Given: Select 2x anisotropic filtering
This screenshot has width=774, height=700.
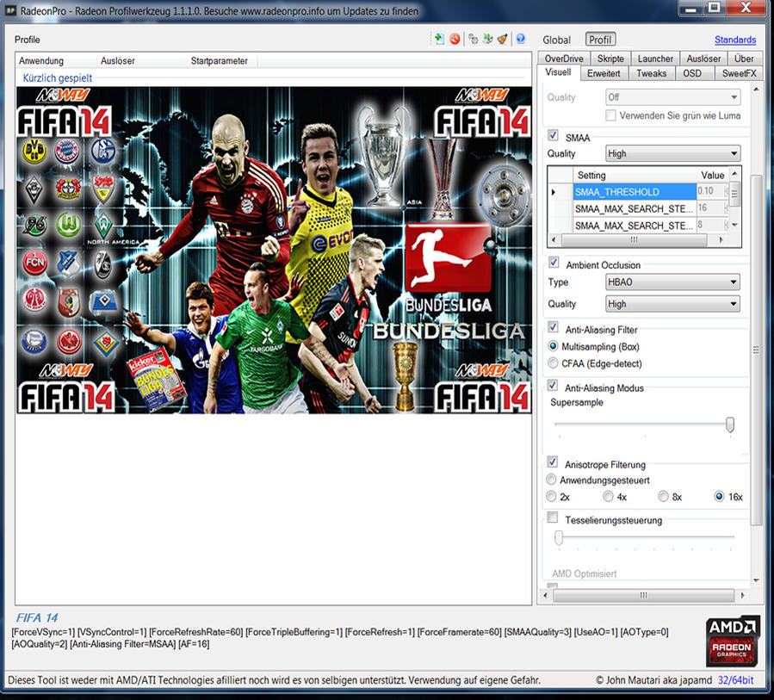Looking at the screenshot, I should click(551, 496).
